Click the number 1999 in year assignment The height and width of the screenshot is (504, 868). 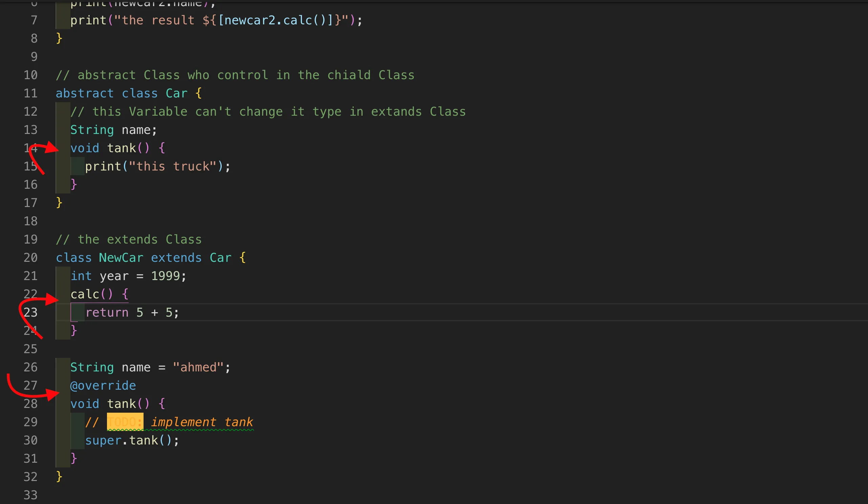(x=165, y=276)
